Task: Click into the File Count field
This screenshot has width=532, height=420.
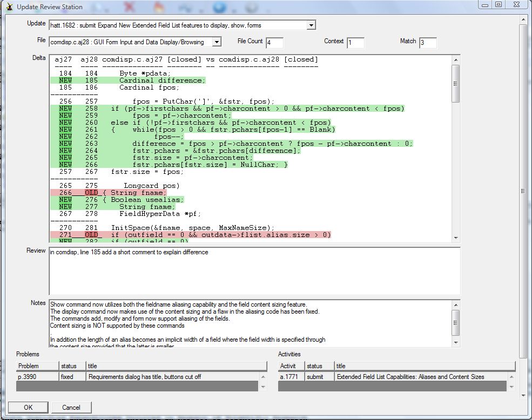Action: click(x=274, y=43)
